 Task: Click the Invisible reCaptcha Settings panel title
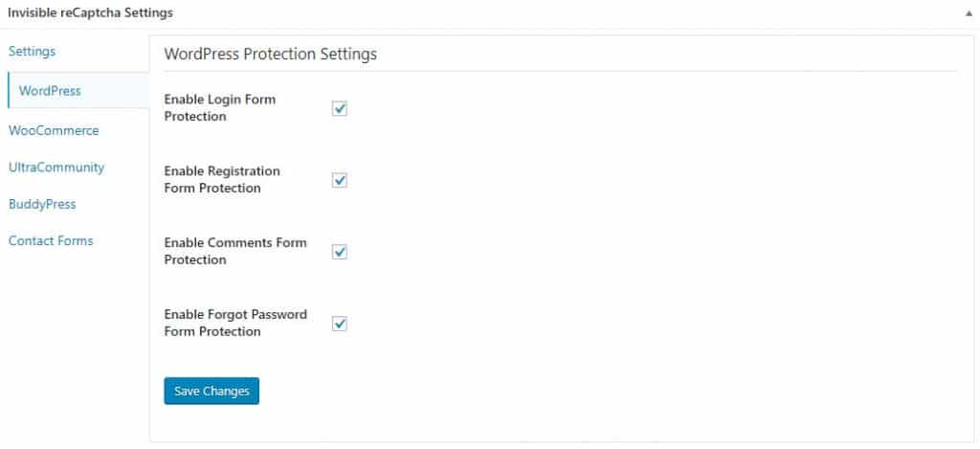coord(91,12)
